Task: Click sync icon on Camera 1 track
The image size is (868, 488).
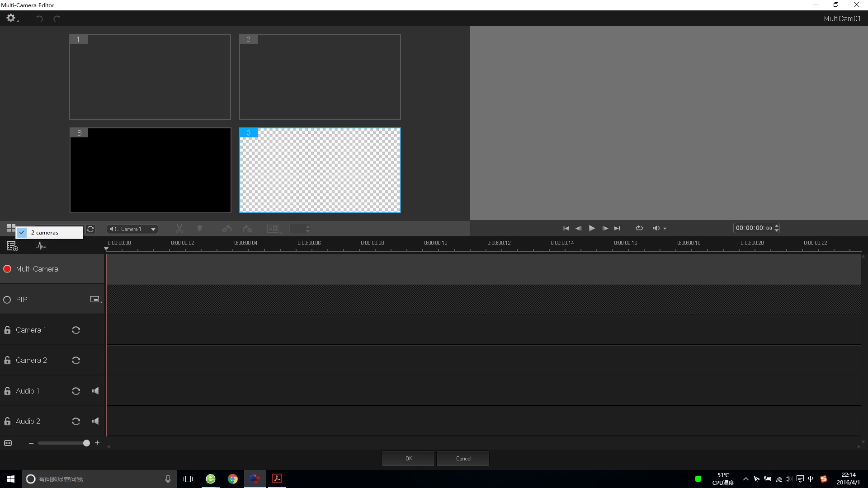Action: (76, 330)
